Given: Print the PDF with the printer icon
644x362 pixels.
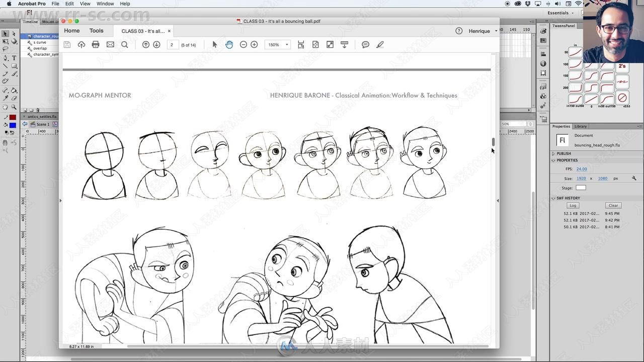Looking at the screenshot, I should (96, 45).
